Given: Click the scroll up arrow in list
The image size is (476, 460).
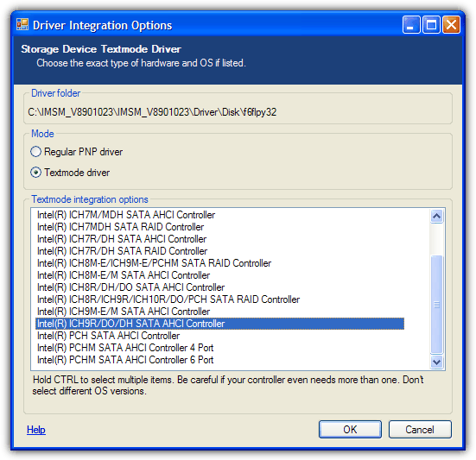Looking at the screenshot, I should pyautogui.click(x=436, y=216).
